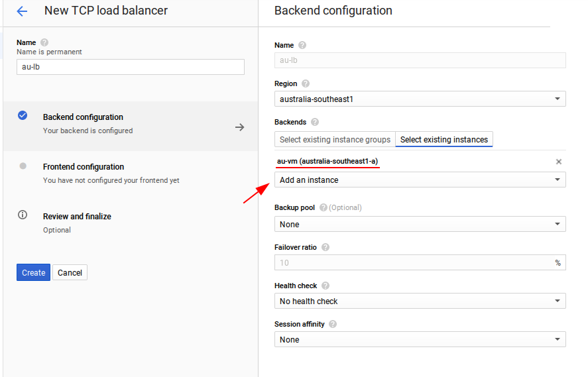Remove au-vm instance with the X icon
Viewport: 588px width, 377px height.
[x=558, y=162]
